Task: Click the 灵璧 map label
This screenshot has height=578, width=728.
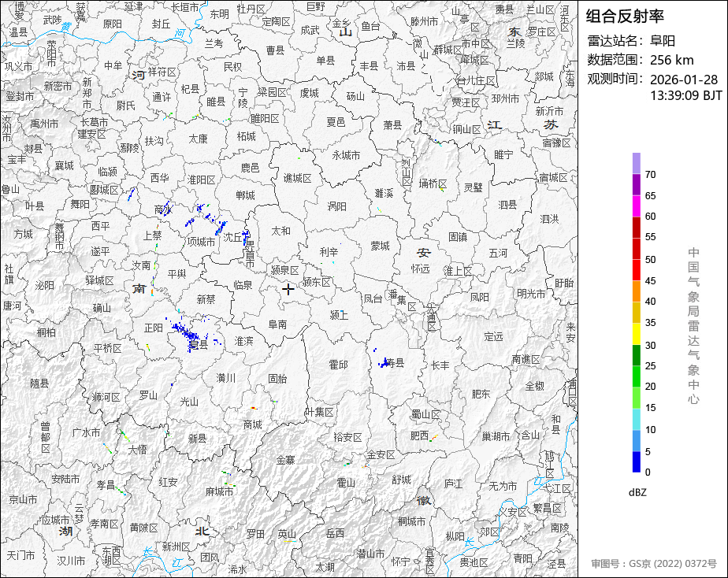Action: click(473, 187)
